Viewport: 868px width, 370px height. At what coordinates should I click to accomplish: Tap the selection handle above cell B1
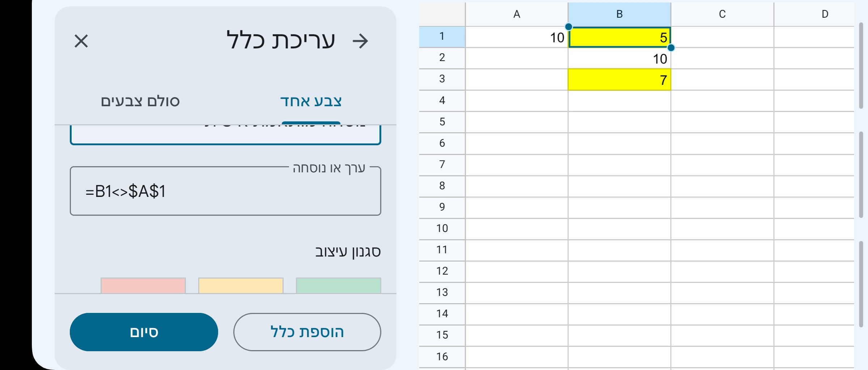tap(569, 26)
